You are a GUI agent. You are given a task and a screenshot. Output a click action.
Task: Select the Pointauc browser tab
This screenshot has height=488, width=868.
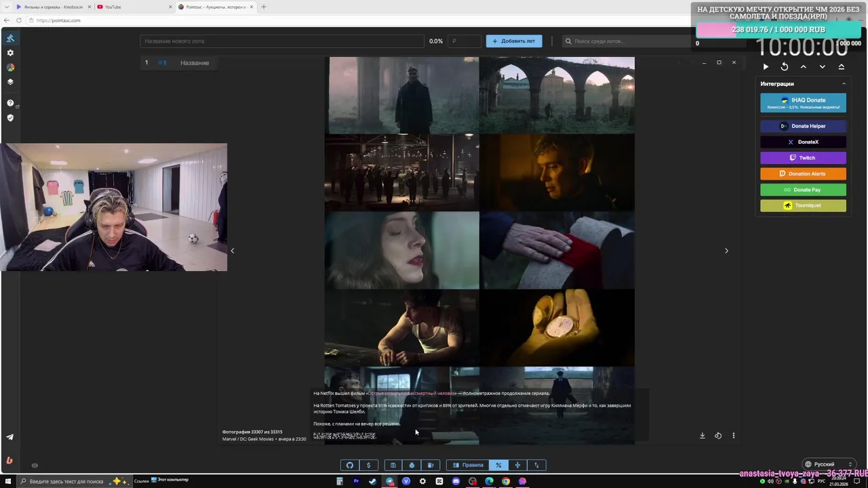click(216, 7)
